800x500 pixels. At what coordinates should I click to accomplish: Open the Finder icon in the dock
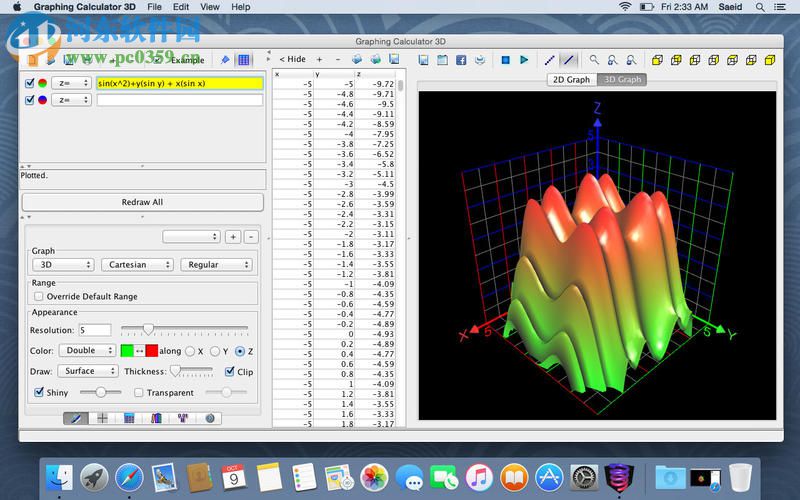(59, 478)
